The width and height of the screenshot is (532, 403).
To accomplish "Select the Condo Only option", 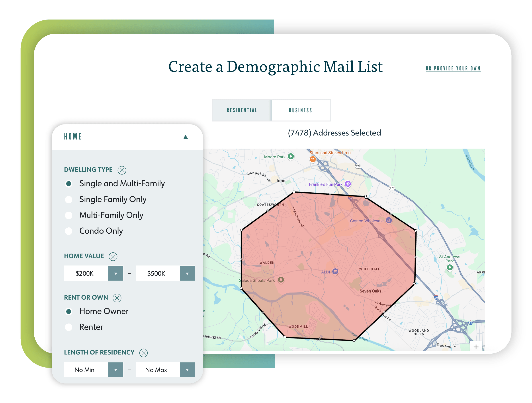I will pyautogui.click(x=69, y=231).
